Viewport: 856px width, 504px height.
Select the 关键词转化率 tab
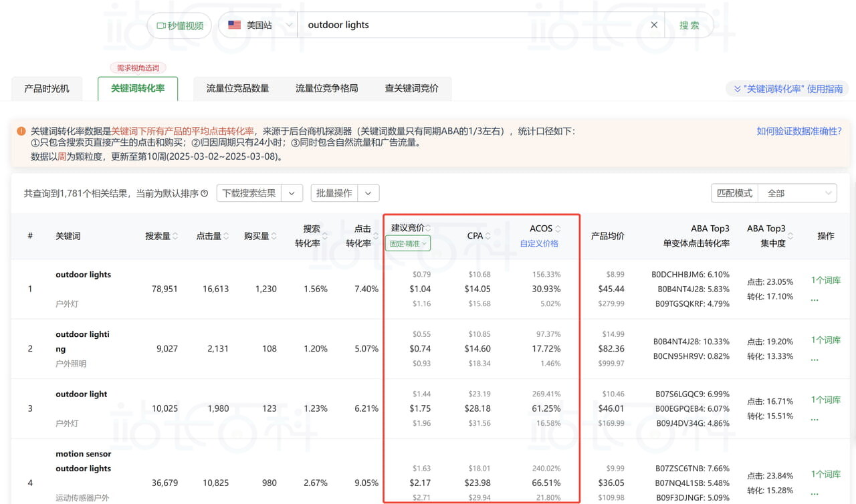tap(138, 88)
